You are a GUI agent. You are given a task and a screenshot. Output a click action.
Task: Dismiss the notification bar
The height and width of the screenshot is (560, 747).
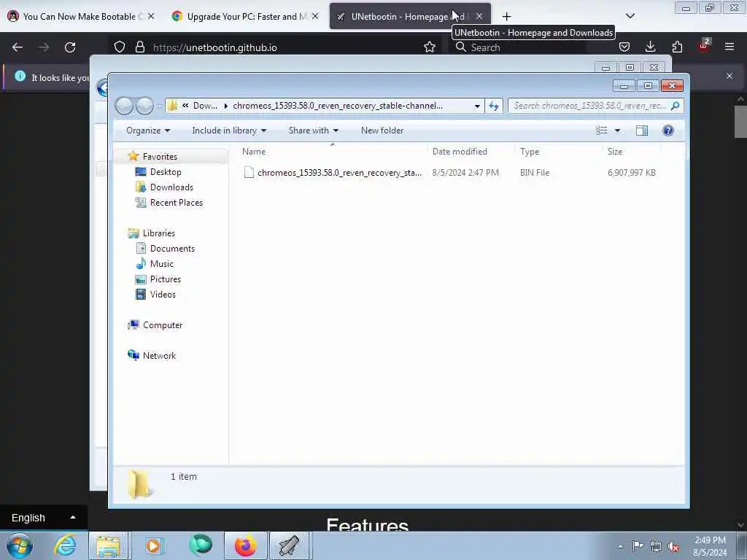(x=729, y=76)
